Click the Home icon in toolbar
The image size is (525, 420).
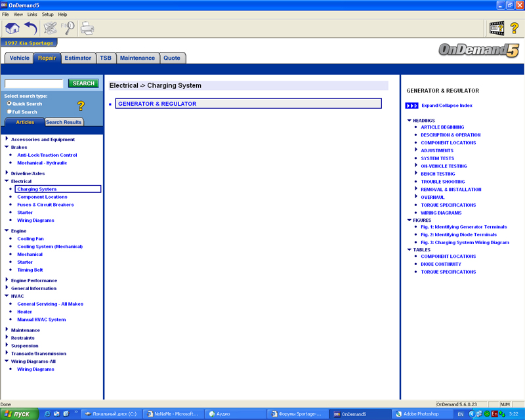12,28
